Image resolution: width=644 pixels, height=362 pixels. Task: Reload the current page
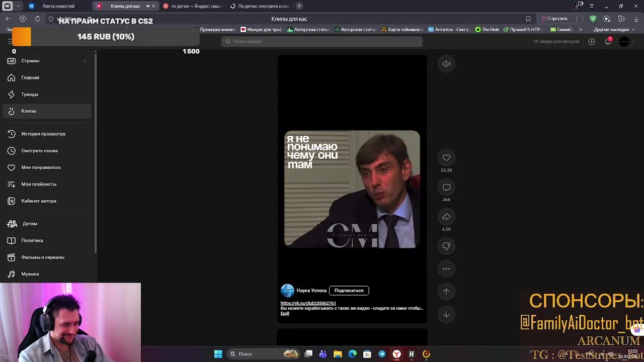click(x=37, y=19)
